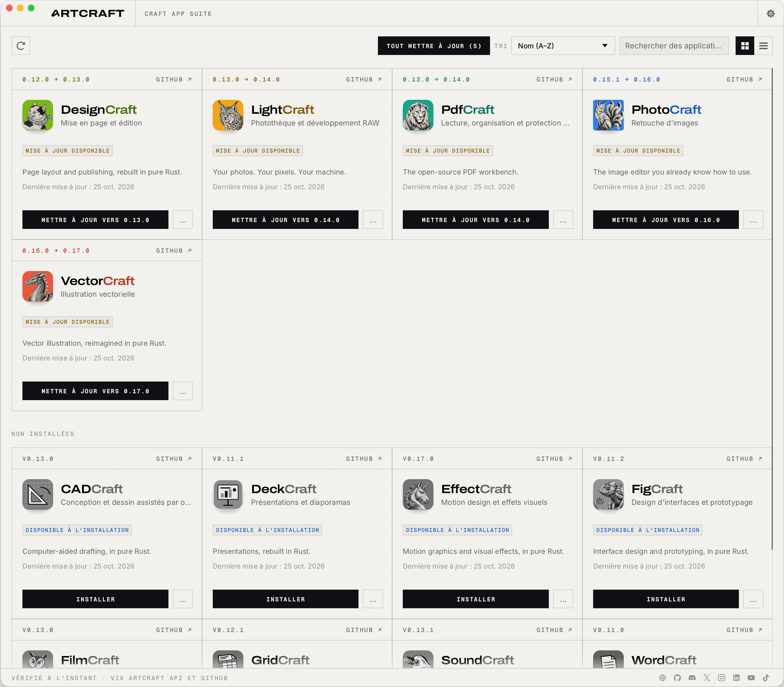Click the 'Non installées' section heading

click(x=43, y=433)
